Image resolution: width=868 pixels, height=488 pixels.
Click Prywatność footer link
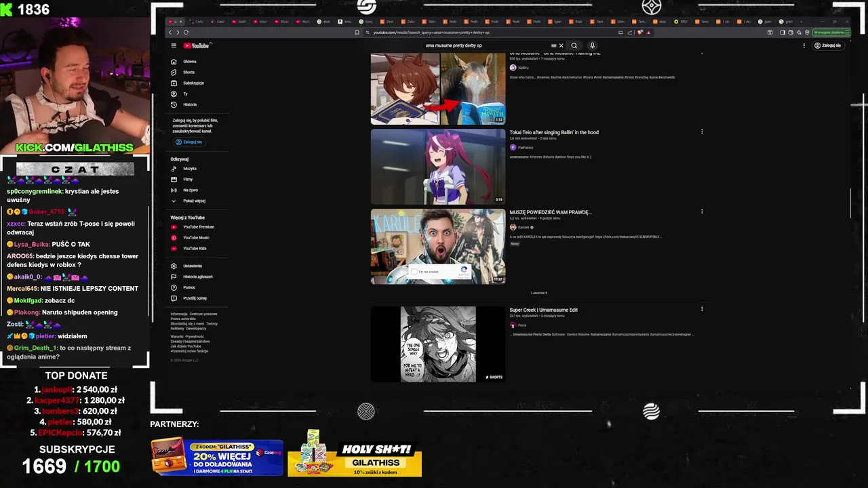(x=195, y=337)
